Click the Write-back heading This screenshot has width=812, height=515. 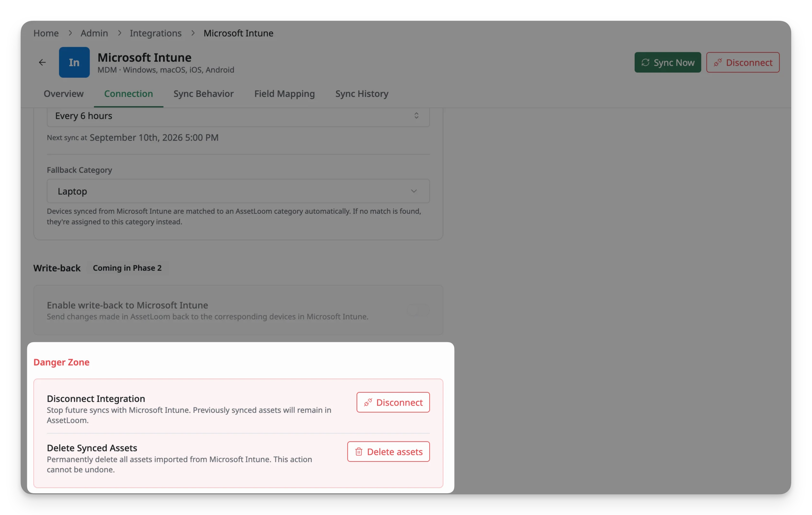tap(57, 268)
